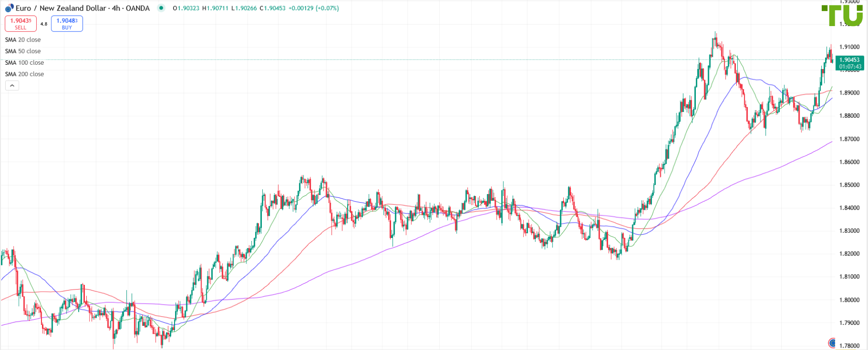Click the current price label 1.90453

pos(850,60)
